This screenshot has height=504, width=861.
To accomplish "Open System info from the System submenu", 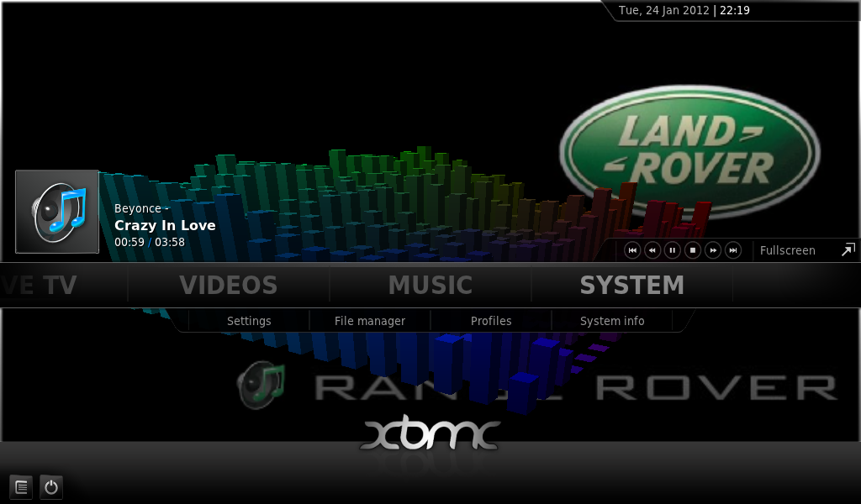I will point(612,321).
